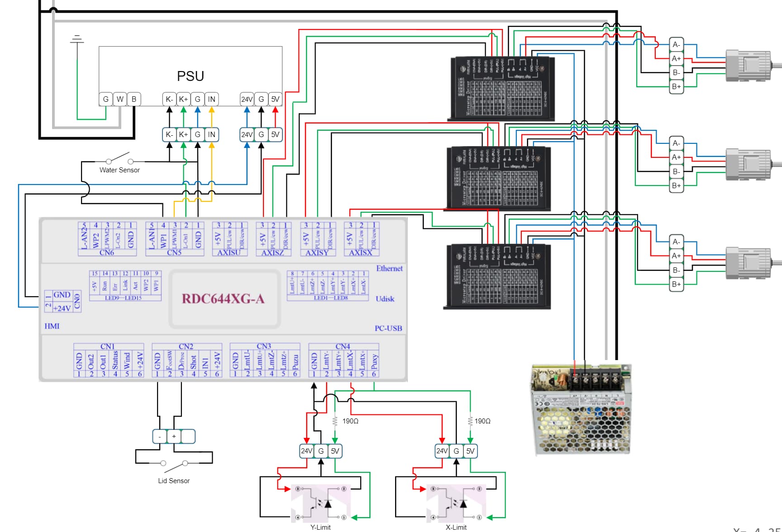
Task: Click the earth ground symbol above the PSU
Action: 77,39
